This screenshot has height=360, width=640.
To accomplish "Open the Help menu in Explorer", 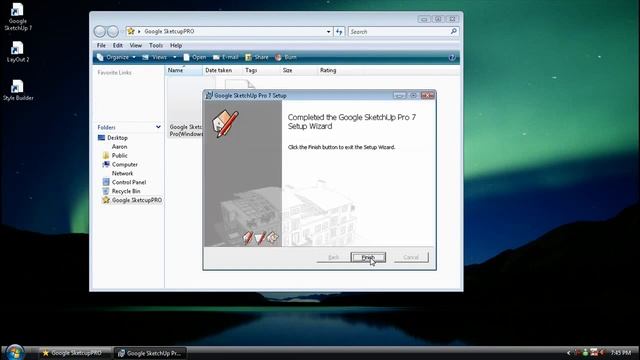I will pyautogui.click(x=176, y=45).
